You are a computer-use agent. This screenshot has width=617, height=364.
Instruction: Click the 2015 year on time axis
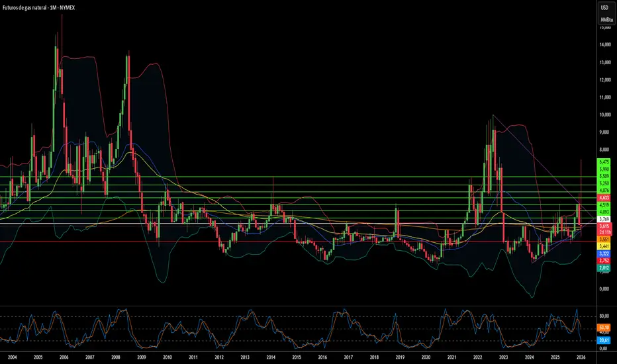coord(297,357)
